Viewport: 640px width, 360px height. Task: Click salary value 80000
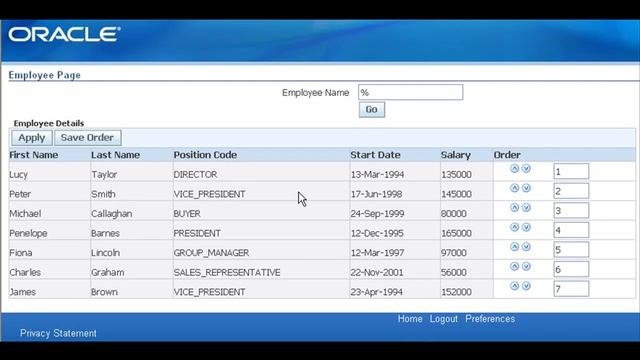453,214
